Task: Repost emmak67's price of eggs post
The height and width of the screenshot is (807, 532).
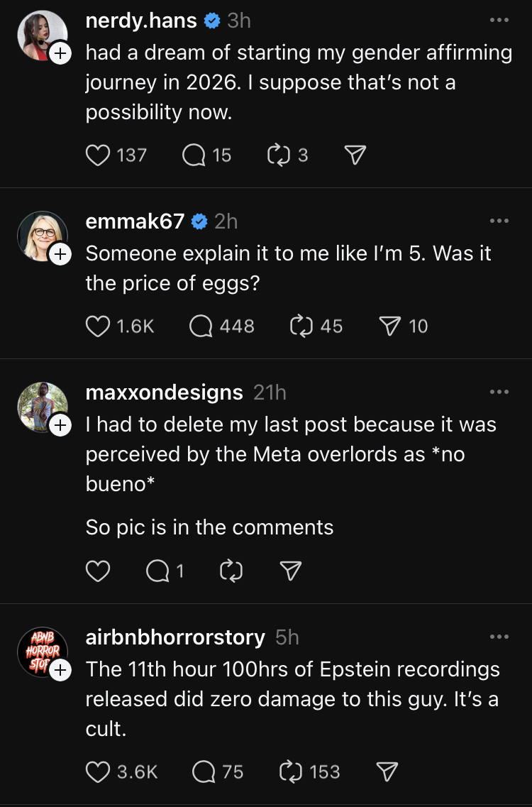Action: (303, 326)
